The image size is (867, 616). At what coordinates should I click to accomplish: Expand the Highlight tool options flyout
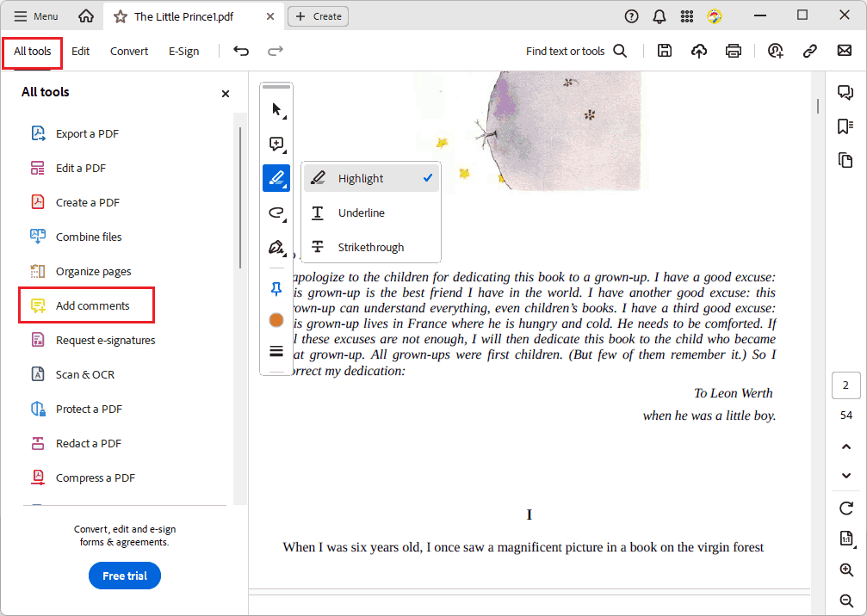click(x=287, y=186)
